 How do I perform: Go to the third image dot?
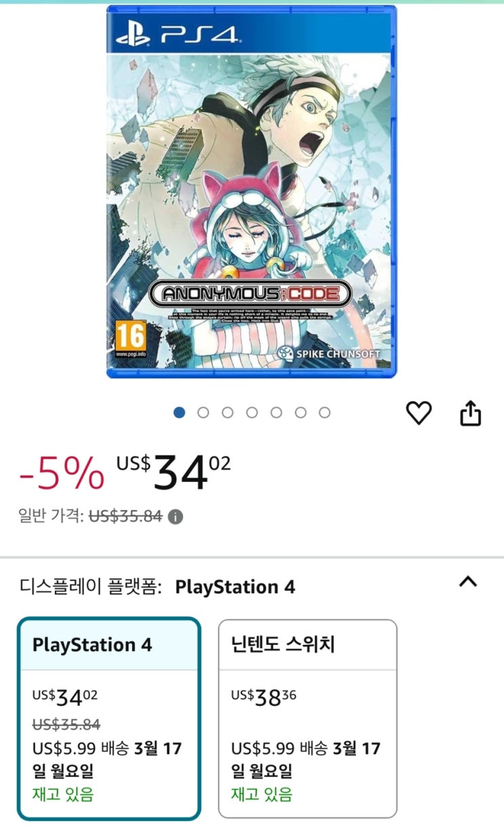[228, 413]
